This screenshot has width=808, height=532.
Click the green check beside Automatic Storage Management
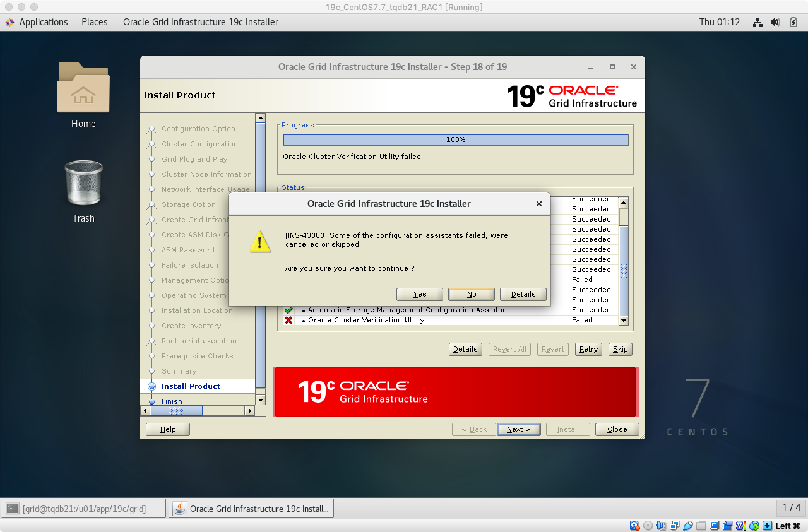(x=288, y=310)
